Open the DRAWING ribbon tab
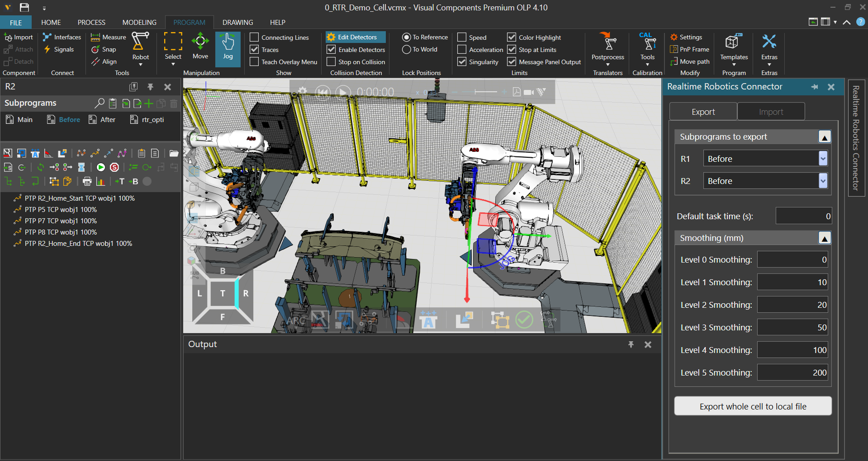The height and width of the screenshot is (461, 868). [x=237, y=22]
